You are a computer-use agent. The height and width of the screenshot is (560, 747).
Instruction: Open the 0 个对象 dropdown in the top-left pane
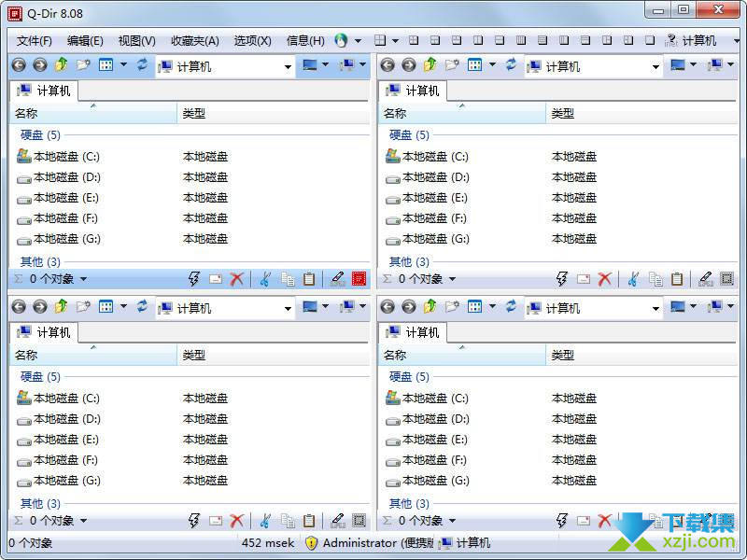click(83, 279)
